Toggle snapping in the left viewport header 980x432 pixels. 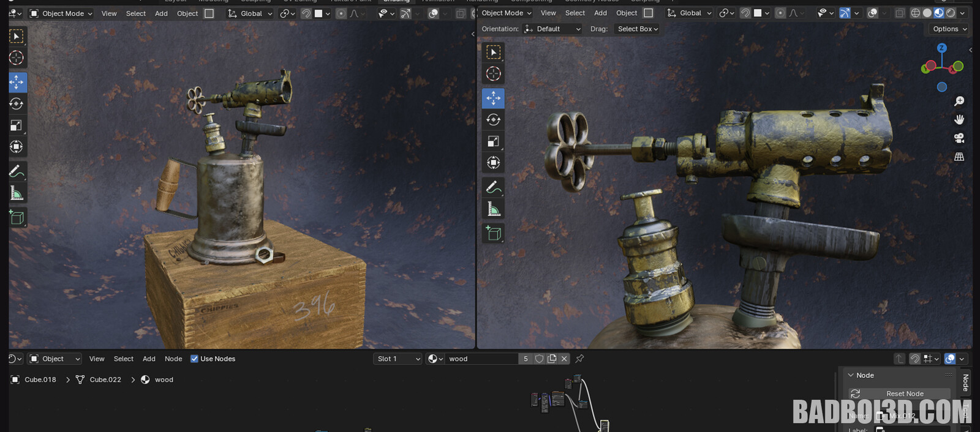(306, 13)
